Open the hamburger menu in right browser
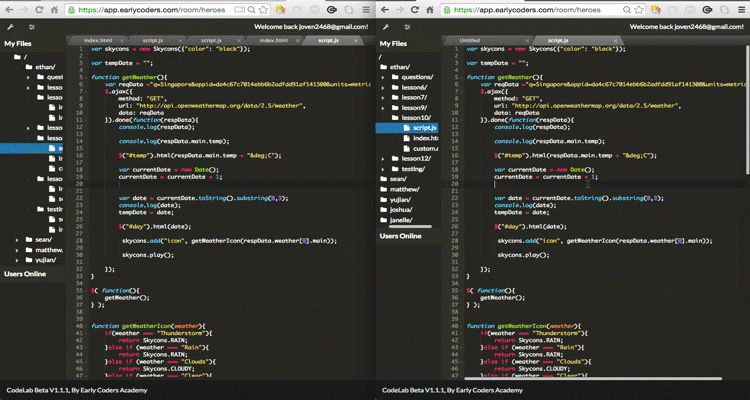This screenshot has height=400, width=750. [741, 9]
